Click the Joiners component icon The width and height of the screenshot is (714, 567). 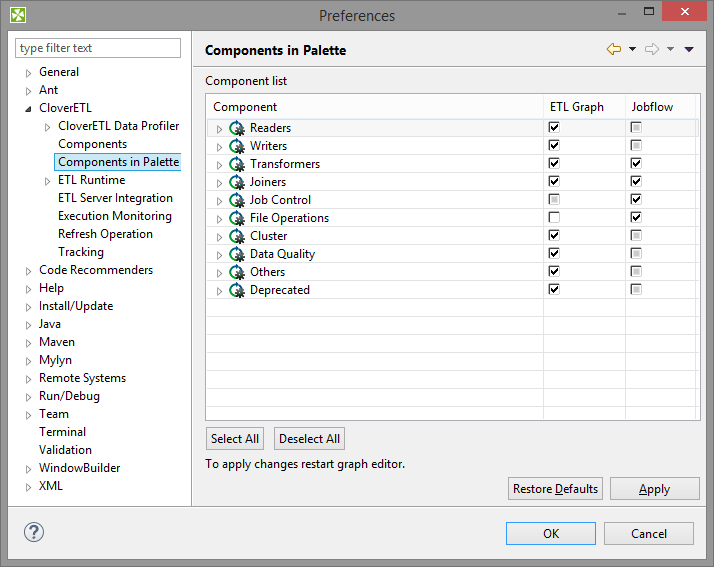pos(237,182)
